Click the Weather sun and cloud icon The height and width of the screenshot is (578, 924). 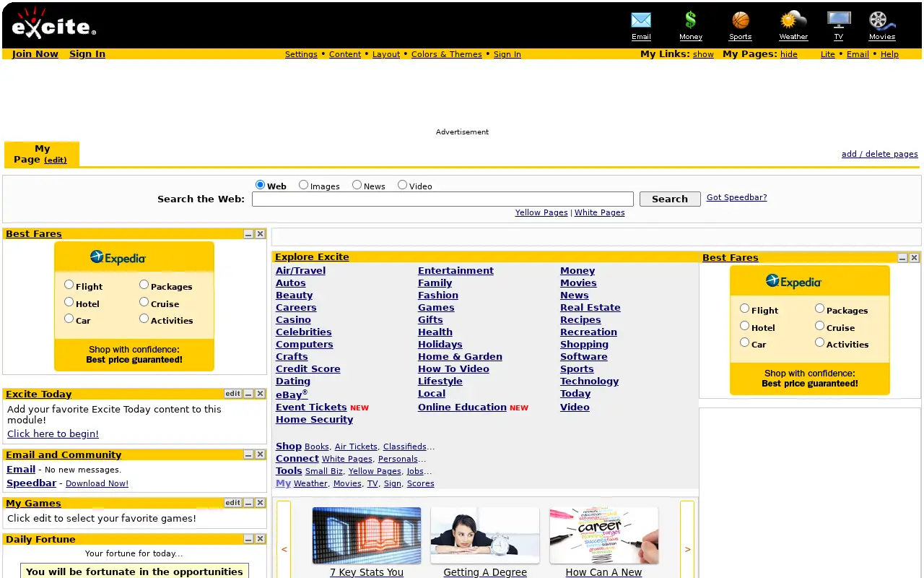pos(793,20)
